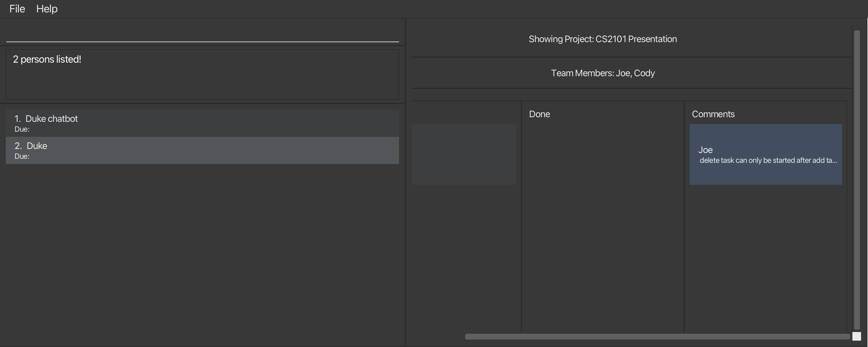Click the '2 persons listed!' result box
The height and width of the screenshot is (347, 868).
click(x=202, y=74)
